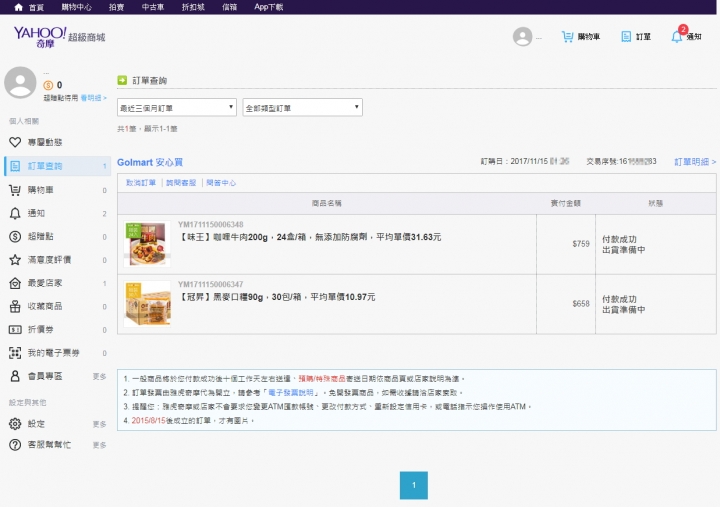The image size is (720, 507).
Task: Click 看明細 link under points
Action: click(93, 98)
